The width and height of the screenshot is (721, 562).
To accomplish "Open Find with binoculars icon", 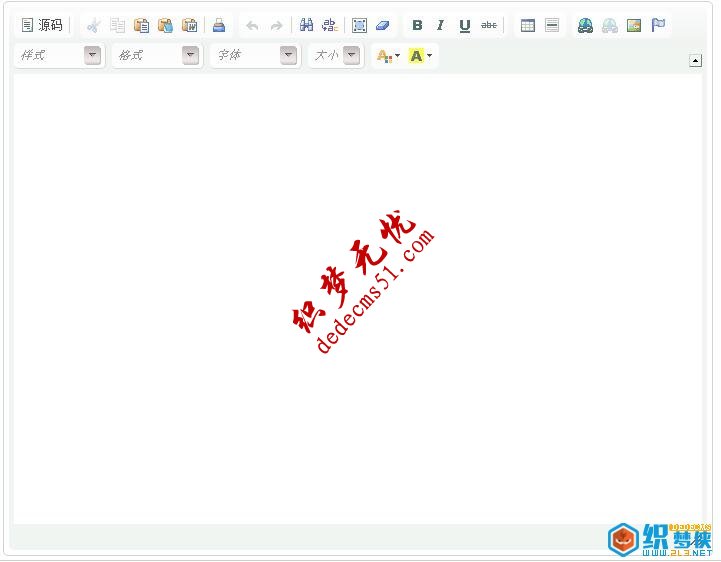I will (x=306, y=25).
